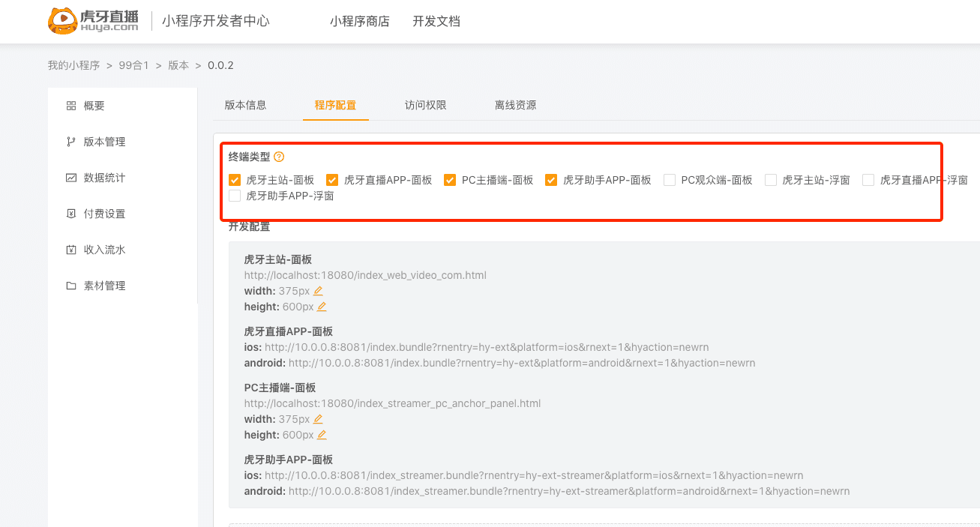
Task: Click the ios URL under 虎牙直播APP-面板
Action: coord(487,347)
